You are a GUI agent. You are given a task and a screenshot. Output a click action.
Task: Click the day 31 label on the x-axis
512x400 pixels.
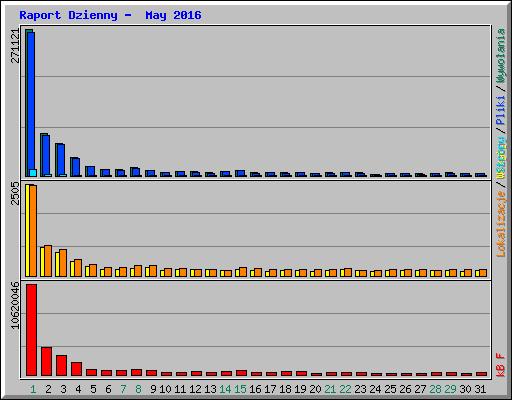(480, 389)
